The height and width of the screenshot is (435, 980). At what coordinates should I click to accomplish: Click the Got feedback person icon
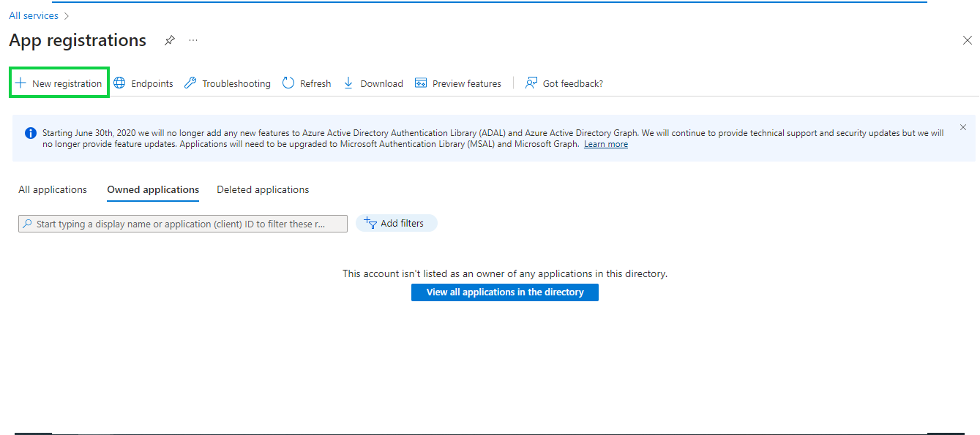coord(531,83)
